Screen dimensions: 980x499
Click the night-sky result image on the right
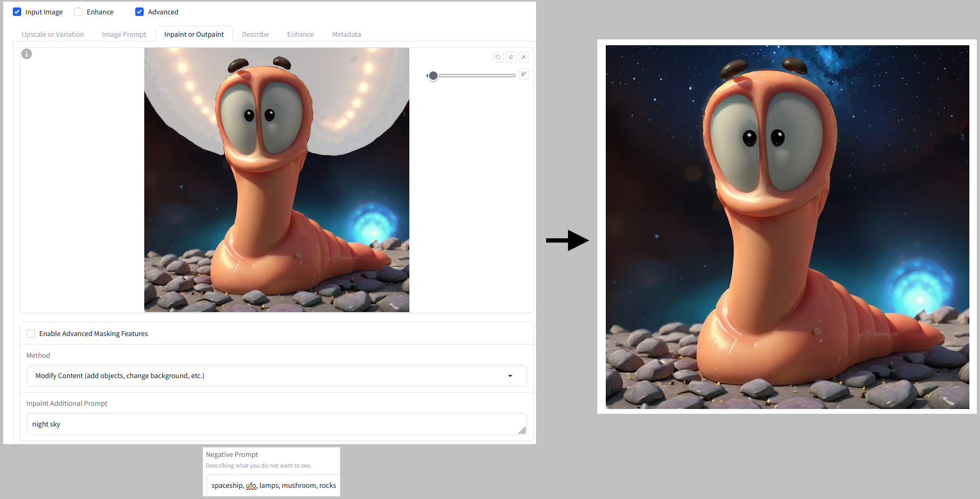787,227
